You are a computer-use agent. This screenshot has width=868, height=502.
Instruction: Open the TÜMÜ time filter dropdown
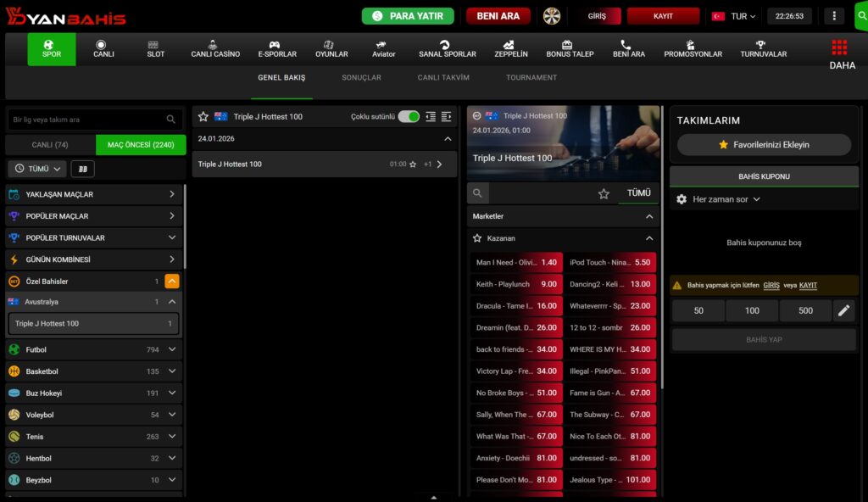(x=37, y=169)
